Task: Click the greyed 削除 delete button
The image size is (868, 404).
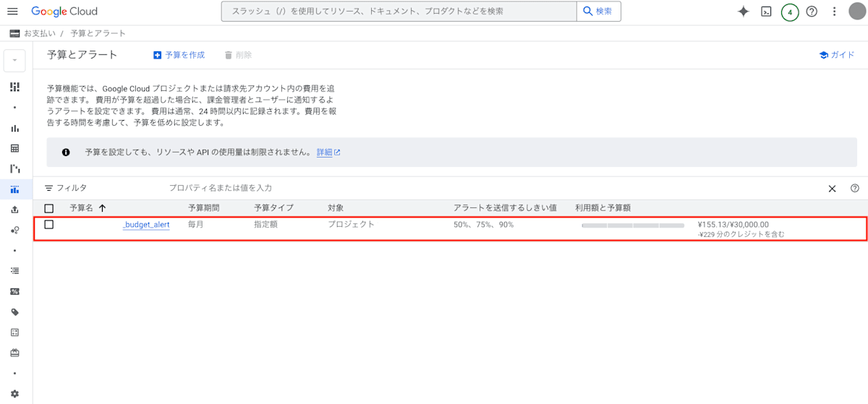Action: [238, 55]
